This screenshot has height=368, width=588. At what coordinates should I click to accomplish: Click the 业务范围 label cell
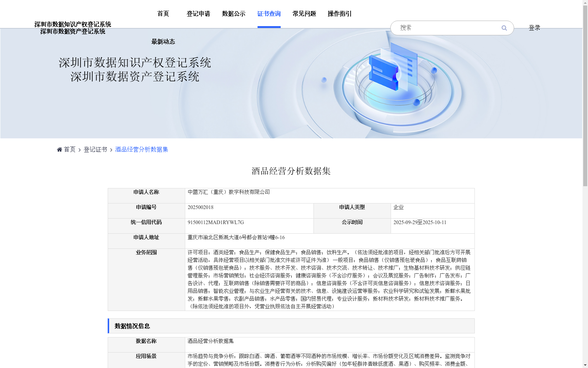coord(146,280)
